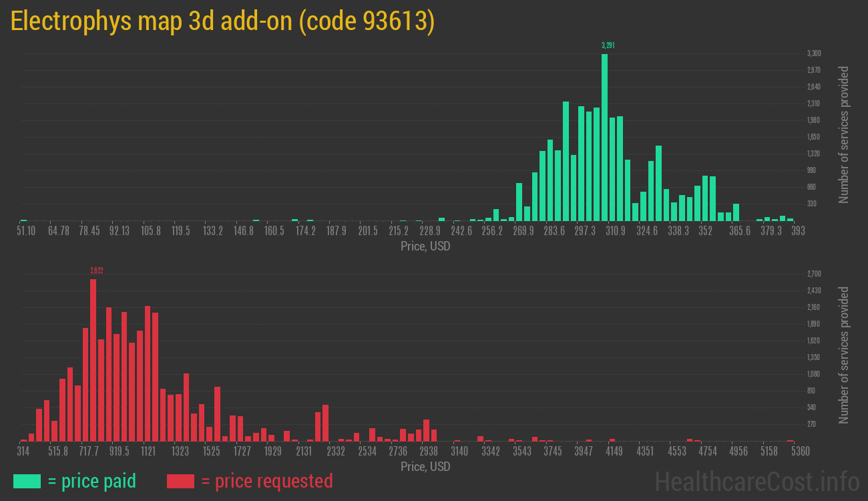Click the lower chart 'Price, USD' axis title

click(x=425, y=467)
